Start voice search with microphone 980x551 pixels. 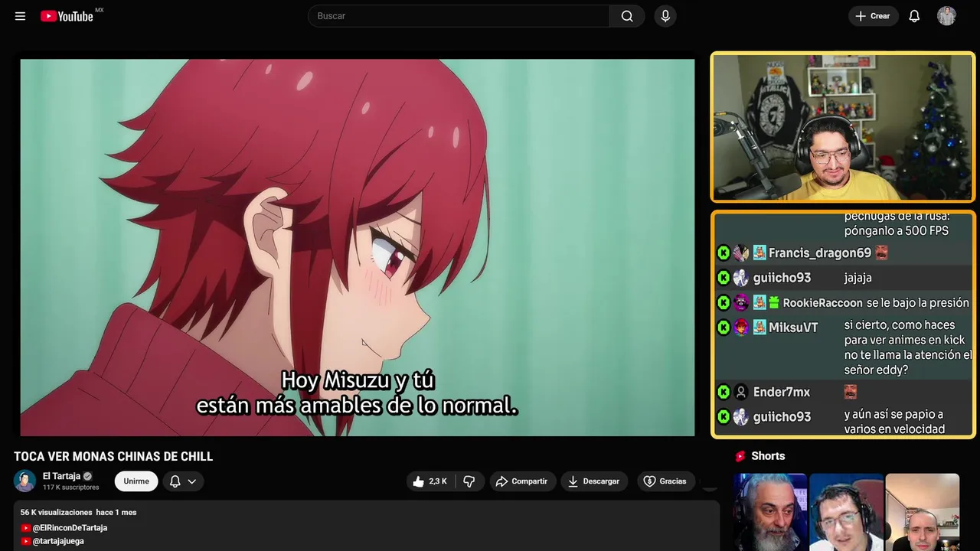665,16
